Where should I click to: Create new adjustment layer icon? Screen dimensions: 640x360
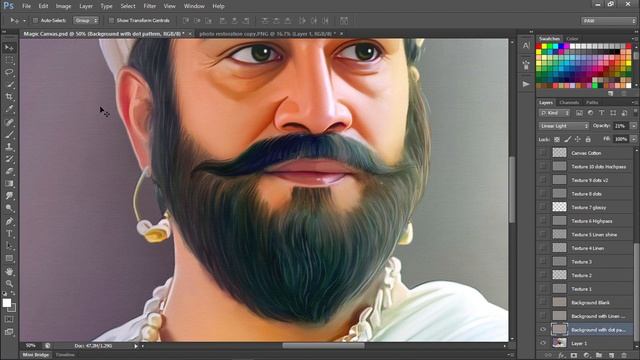tap(587, 356)
